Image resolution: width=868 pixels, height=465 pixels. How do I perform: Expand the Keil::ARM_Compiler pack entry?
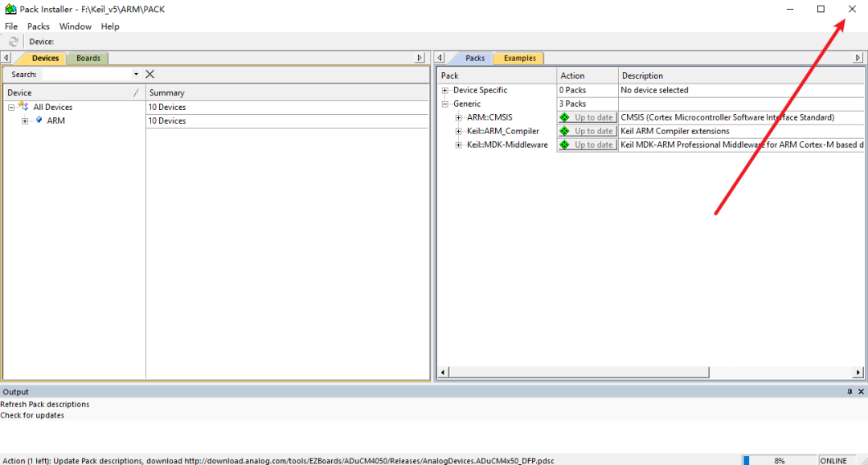point(458,131)
